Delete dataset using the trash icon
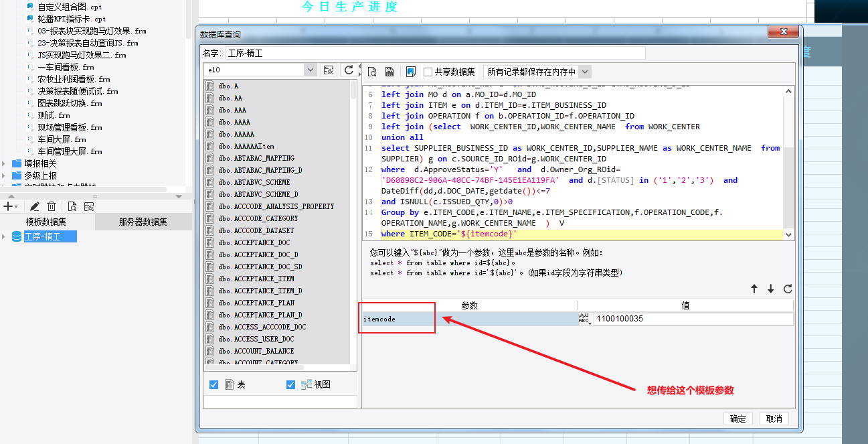Viewport: 868px width, 444px height. [x=52, y=206]
